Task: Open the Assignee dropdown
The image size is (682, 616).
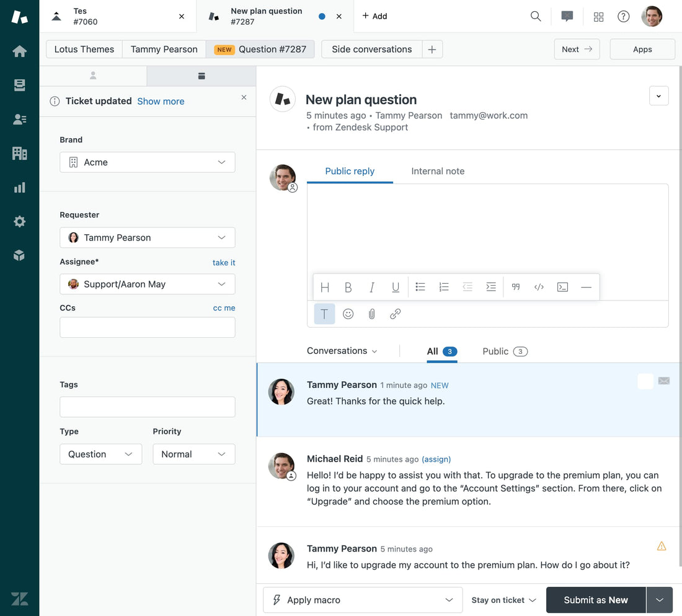Action: 148,284
